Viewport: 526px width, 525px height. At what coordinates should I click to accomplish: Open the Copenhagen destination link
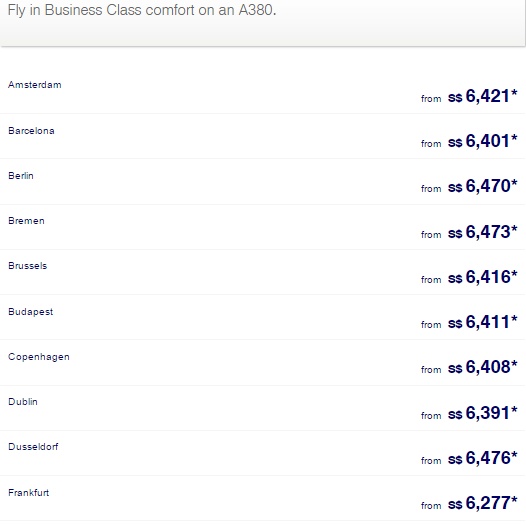(x=39, y=357)
